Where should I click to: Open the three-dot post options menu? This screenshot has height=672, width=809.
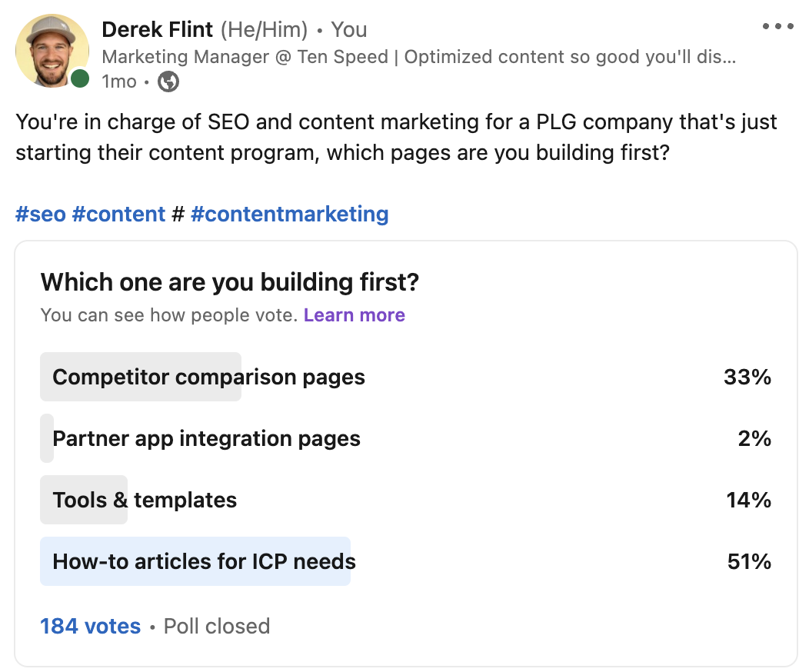(x=777, y=27)
